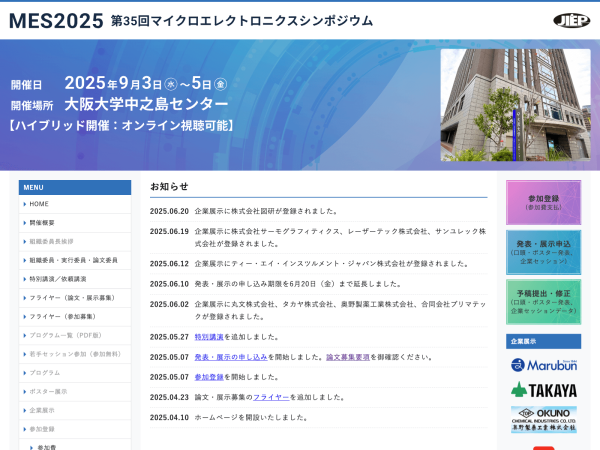Open フライヤー（参加募集） menu item
600x450 pixels.
75,316
